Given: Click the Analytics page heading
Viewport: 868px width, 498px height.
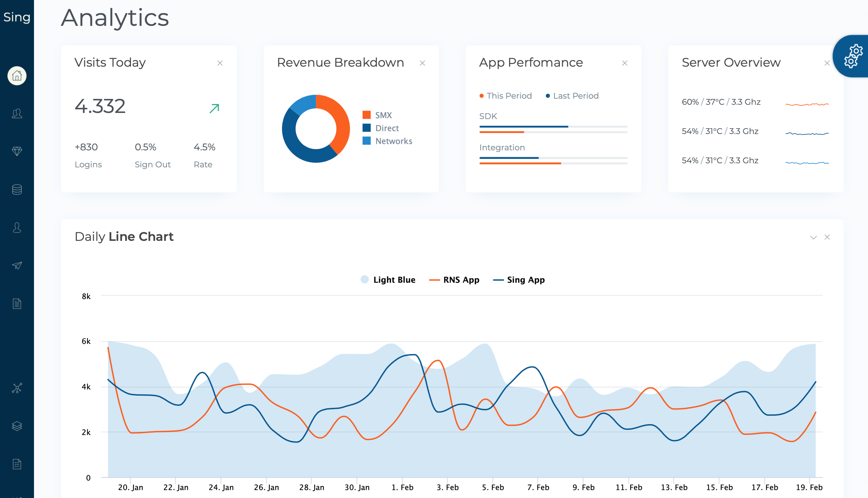Looking at the screenshot, I should click(x=115, y=18).
